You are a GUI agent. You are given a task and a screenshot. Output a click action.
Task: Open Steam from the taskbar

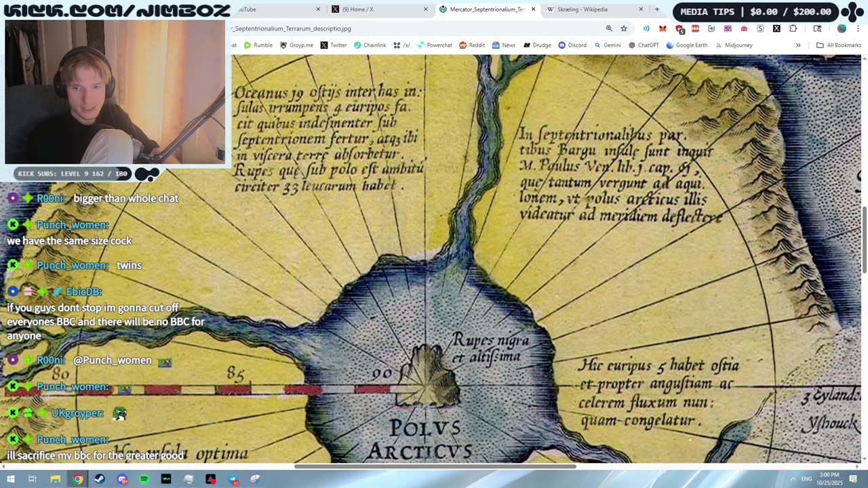(x=100, y=479)
